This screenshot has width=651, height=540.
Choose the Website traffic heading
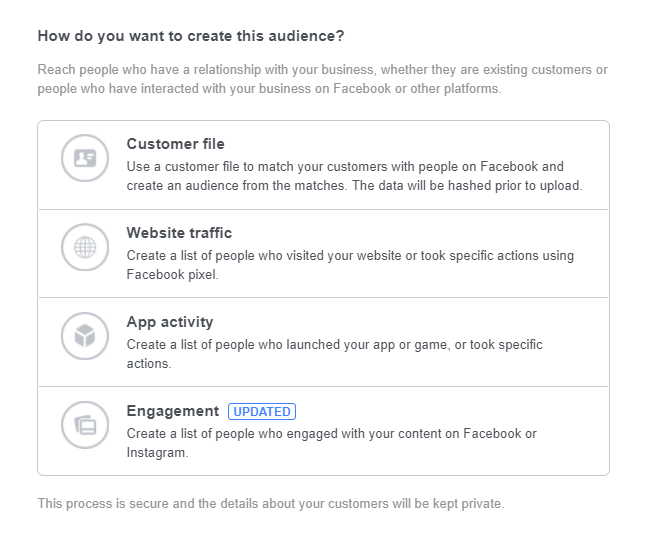click(179, 233)
